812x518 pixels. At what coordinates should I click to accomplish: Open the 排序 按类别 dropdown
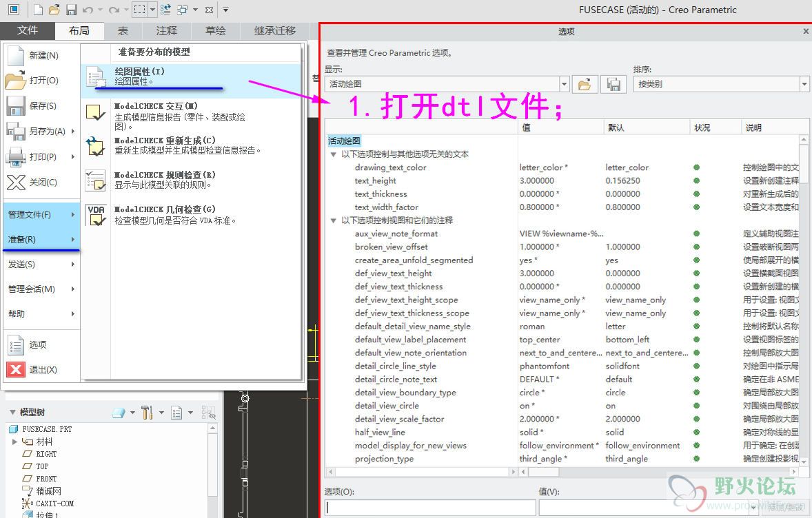click(804, 84)
